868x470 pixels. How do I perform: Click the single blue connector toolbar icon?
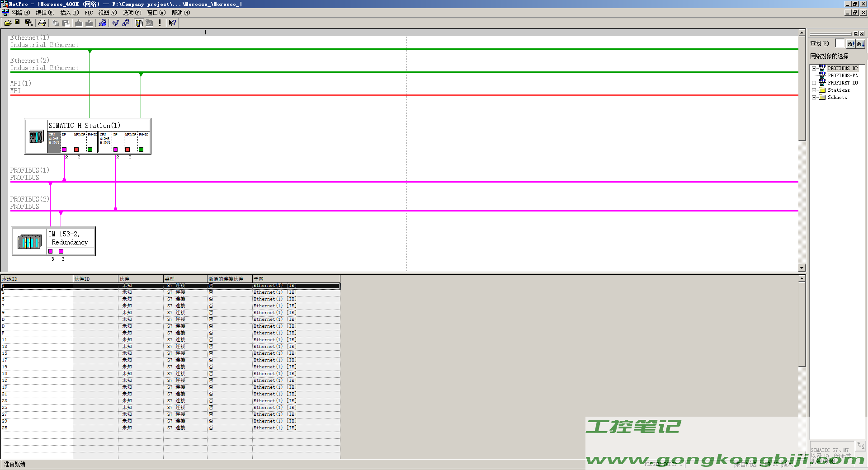pos(116,23)
